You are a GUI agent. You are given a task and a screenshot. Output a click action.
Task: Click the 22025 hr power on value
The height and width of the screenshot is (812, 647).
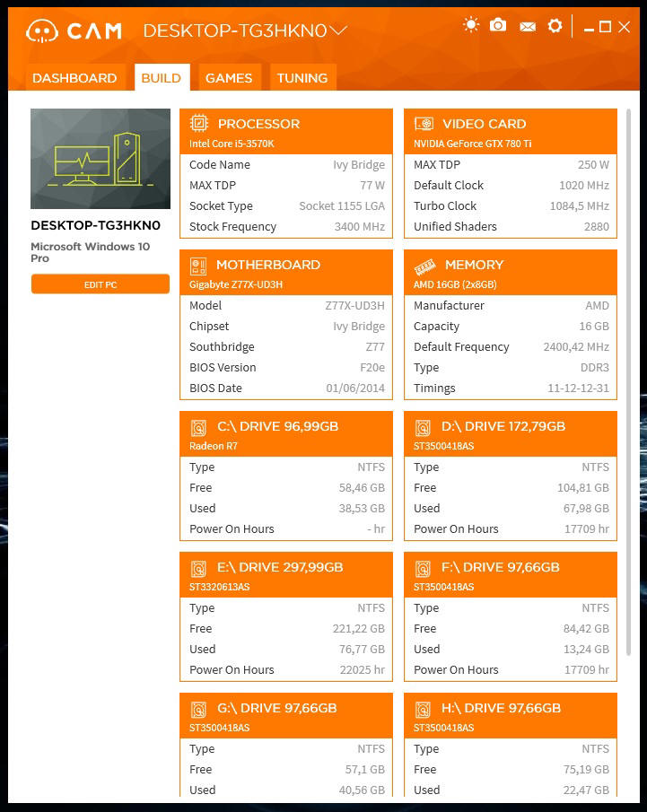pyautogui.click(x=363, y=669)
